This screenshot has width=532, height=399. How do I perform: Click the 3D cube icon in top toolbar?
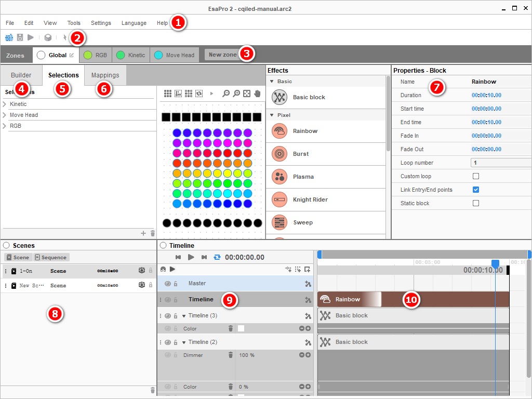(x=48, y=37)
